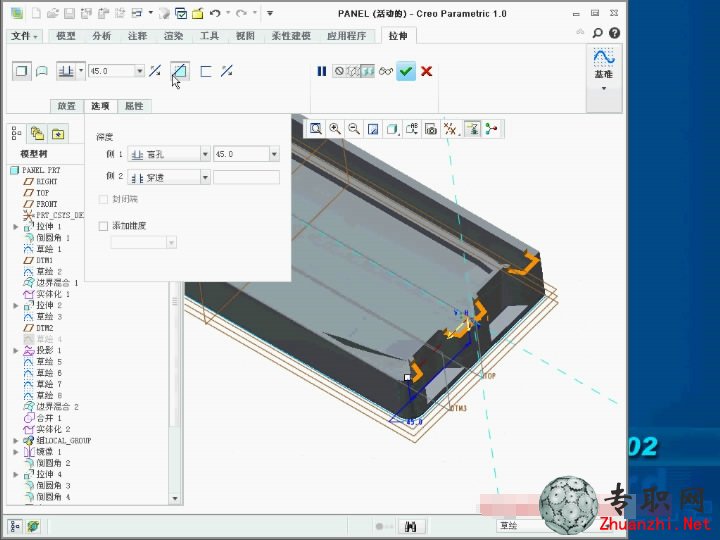720x540 pixels.
Task: Open the File (文件) menu
Action: 24,36
